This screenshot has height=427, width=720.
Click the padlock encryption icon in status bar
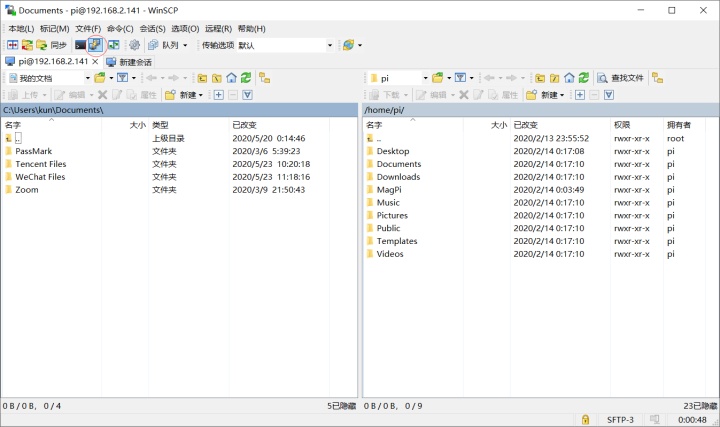click(x=585, y=420)
